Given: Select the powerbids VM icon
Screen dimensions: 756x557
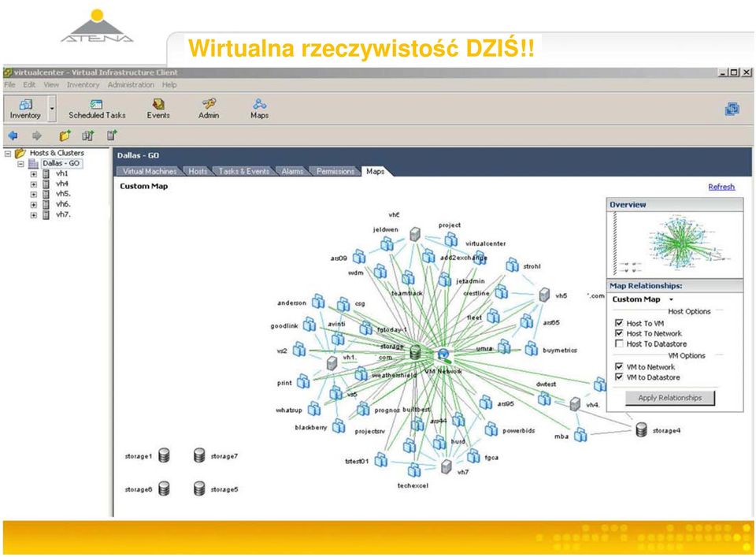Looking at the screenshot, I should tap(491, 429).
